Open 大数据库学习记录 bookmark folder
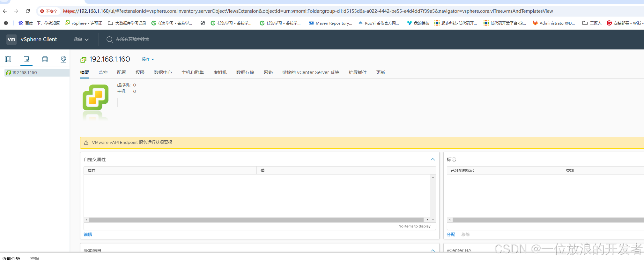 point(127,23)
